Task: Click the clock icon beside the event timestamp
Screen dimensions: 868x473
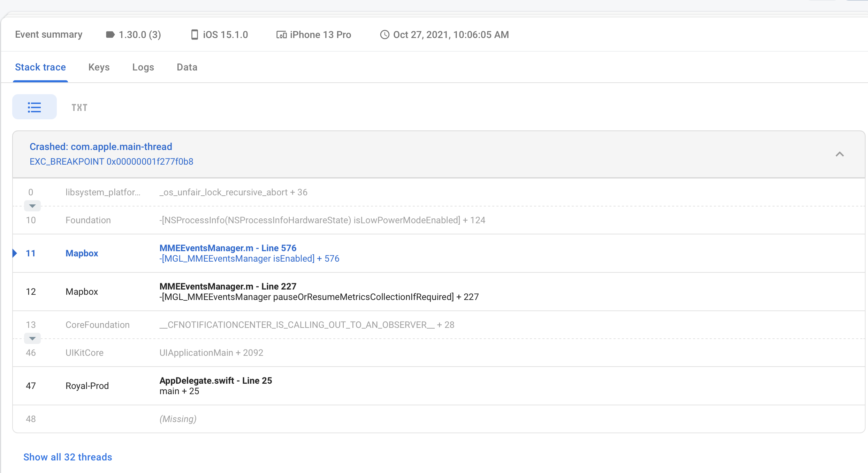Action: 385,34
